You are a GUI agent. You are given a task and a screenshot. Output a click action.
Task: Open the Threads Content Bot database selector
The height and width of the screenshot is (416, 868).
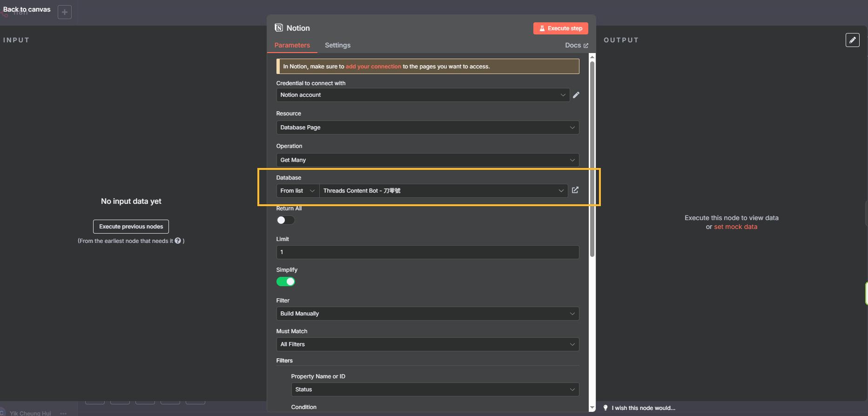click(x=444, y=191)
